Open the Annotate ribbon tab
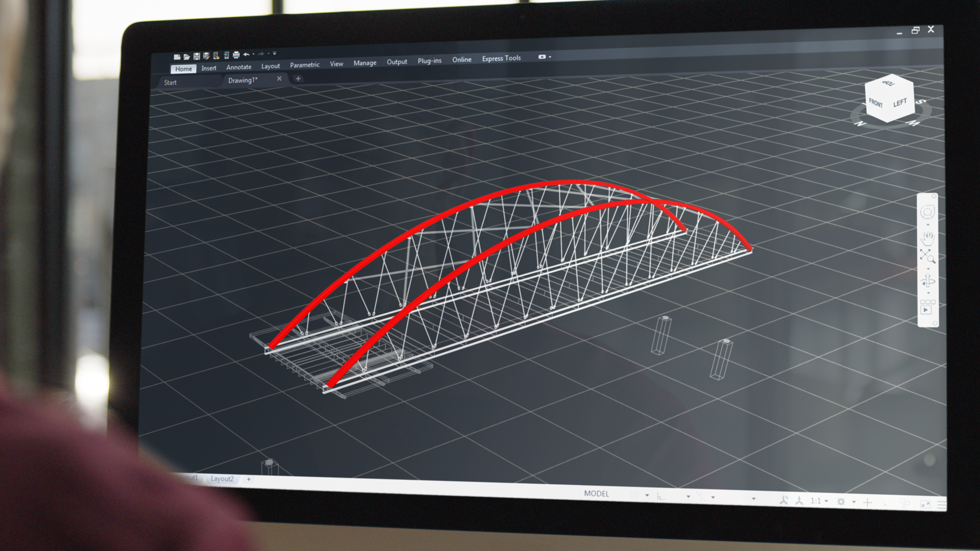 [x=239, y=67]
